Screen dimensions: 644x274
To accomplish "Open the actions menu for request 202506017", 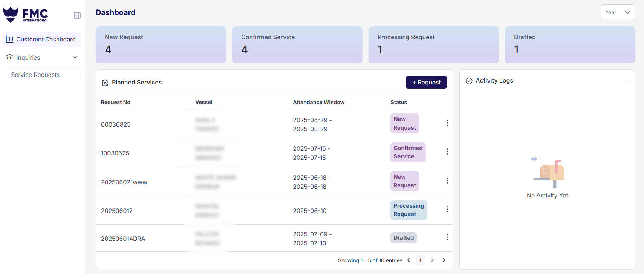I will [x=447, y=209].
